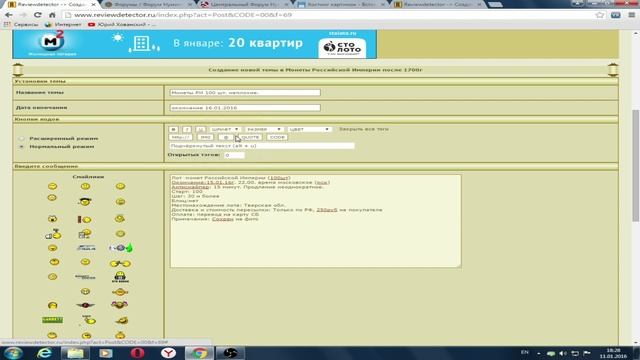
Task: Click the italic I formatting button
Action: (187, 129)
